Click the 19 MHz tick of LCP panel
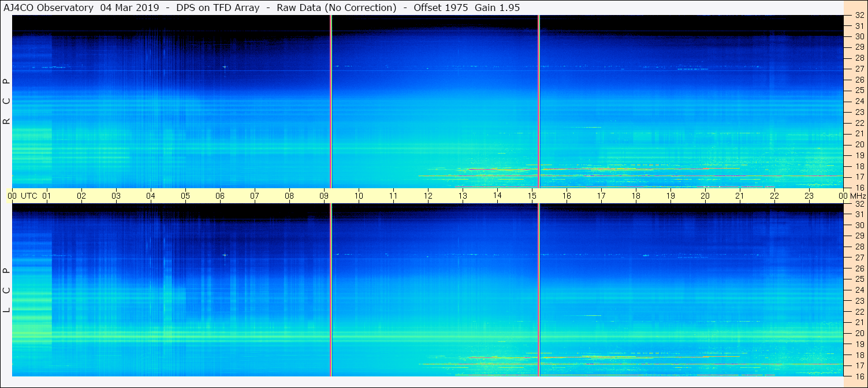This screenshot has height=388, width=868. pos(859,344)
